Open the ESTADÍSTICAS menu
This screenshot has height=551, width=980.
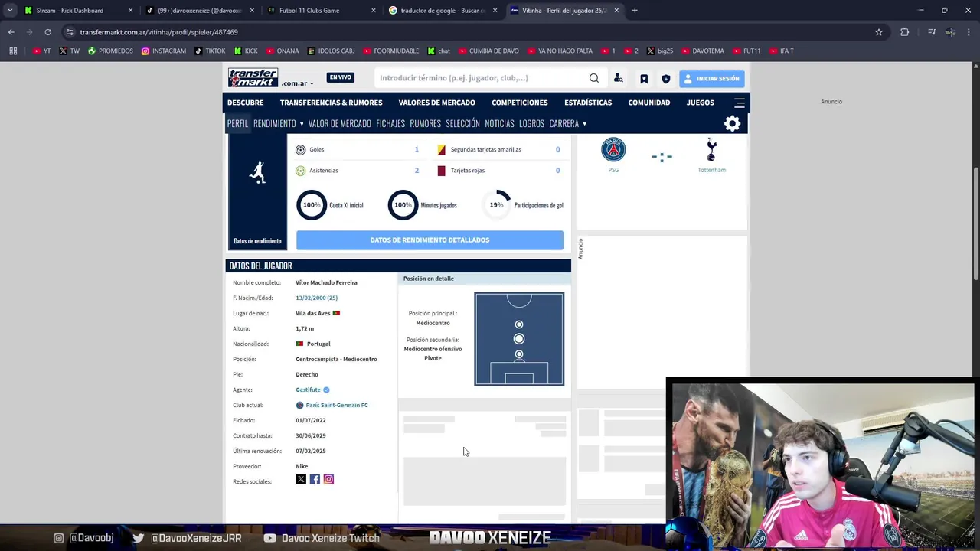click(588, 103)
